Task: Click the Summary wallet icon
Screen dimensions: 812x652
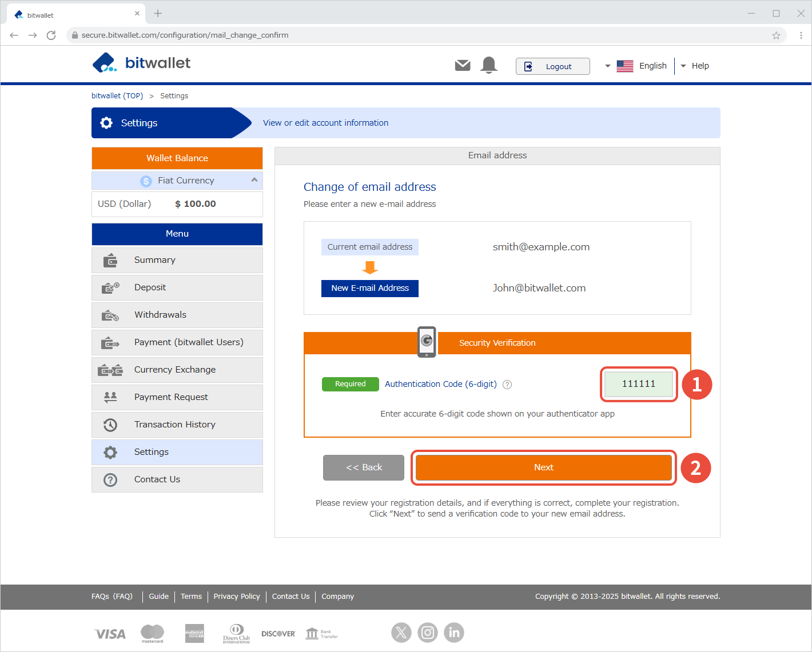Action: pyautogui.click(x=110, y=261)
